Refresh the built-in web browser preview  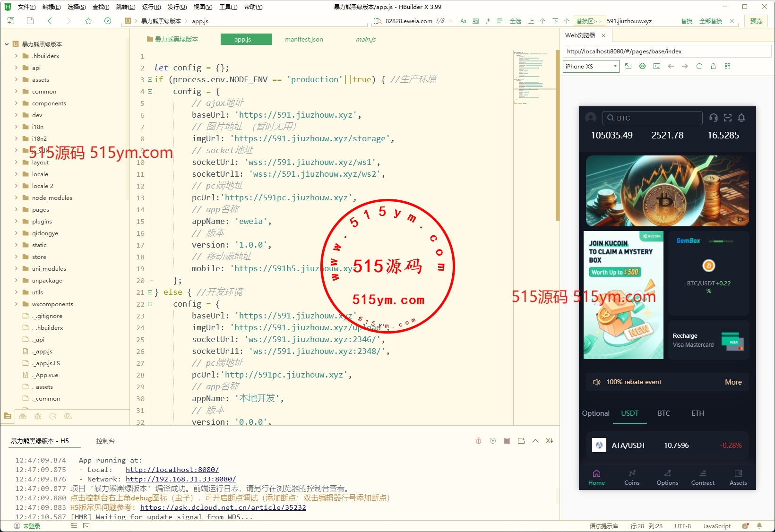point(699,66)
